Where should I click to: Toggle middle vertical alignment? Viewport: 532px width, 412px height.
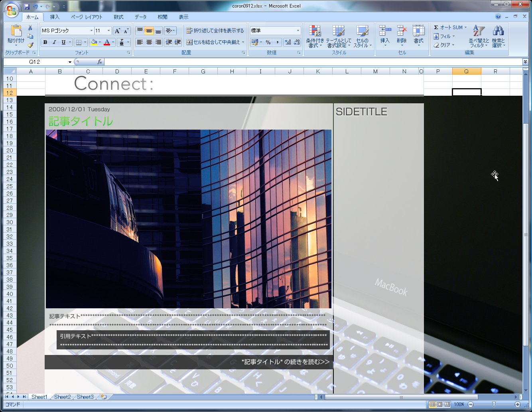click(149, 31)
